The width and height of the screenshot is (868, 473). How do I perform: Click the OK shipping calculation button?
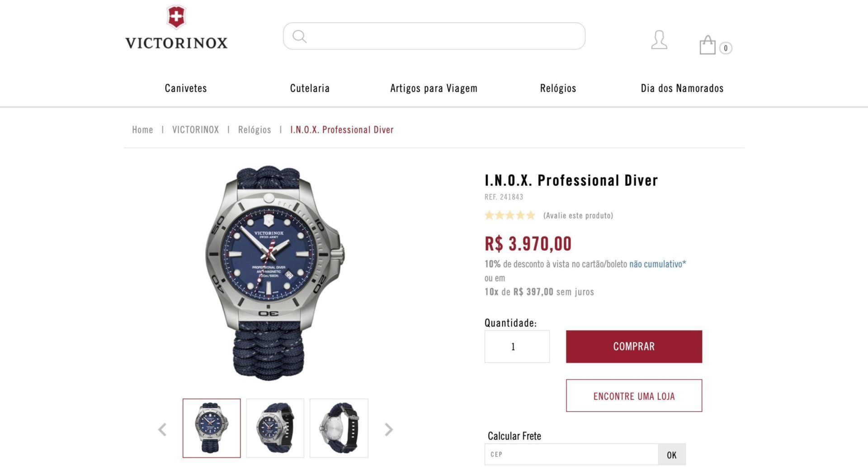click(x=672, y=454)
